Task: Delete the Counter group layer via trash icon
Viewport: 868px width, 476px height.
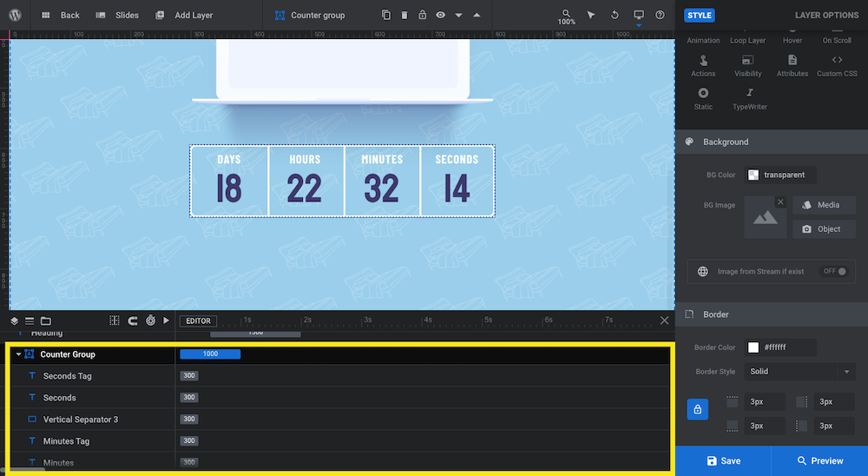Action: click(x=404, y=15)
